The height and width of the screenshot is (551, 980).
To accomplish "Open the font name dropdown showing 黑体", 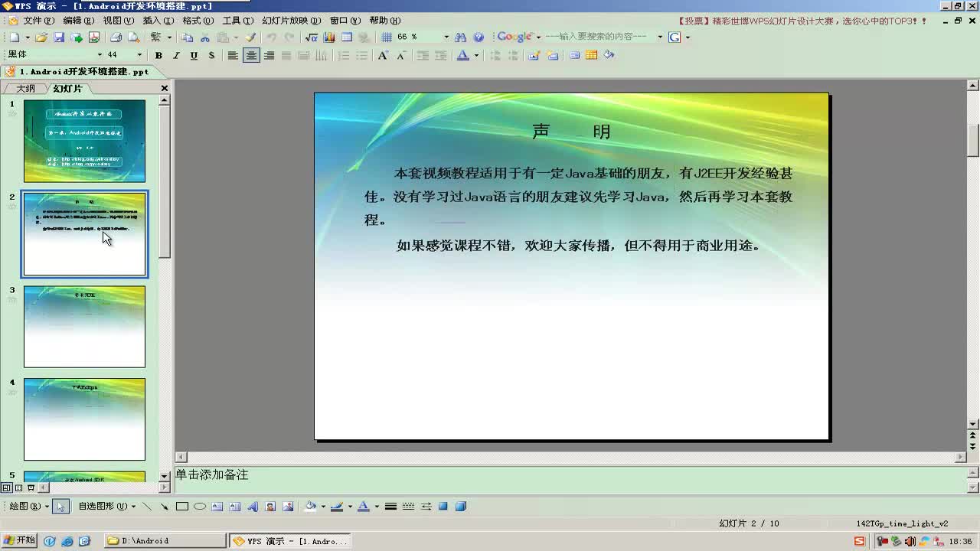I will 99,55.
